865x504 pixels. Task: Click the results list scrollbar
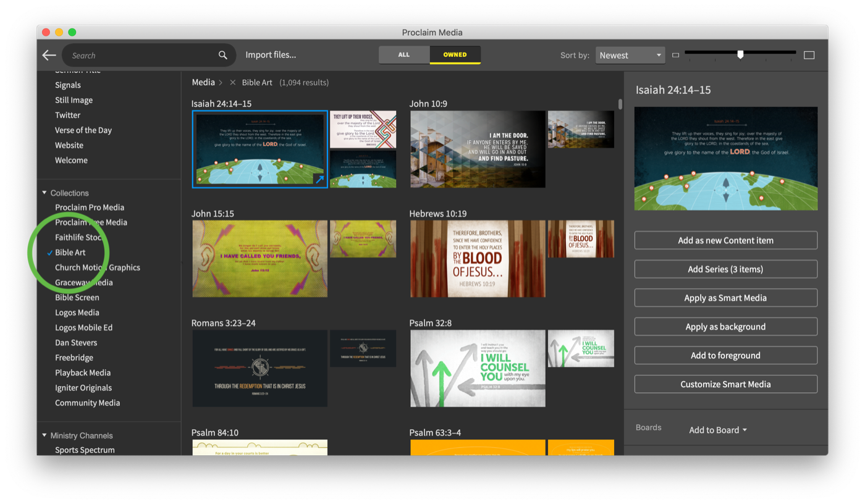pyautogui.click(x=620, y=104)
